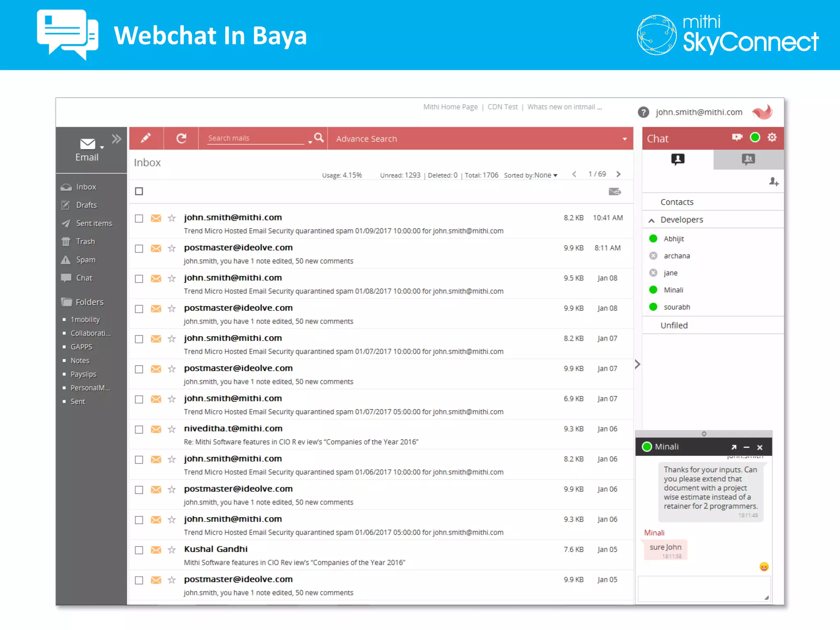Expand the Advance Search dropdown arrow
This screenshot has height=630, width=840.
tap(624, 139)
